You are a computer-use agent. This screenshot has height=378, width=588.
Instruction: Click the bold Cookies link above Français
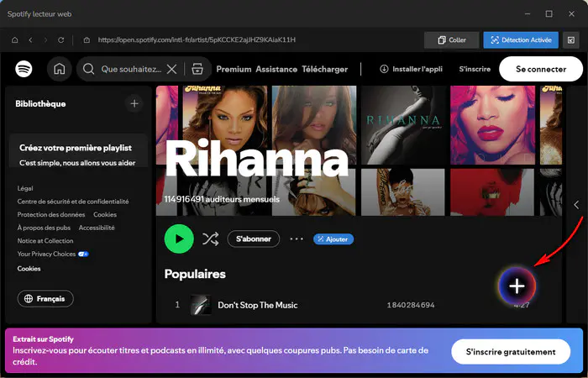coord(29,269)
